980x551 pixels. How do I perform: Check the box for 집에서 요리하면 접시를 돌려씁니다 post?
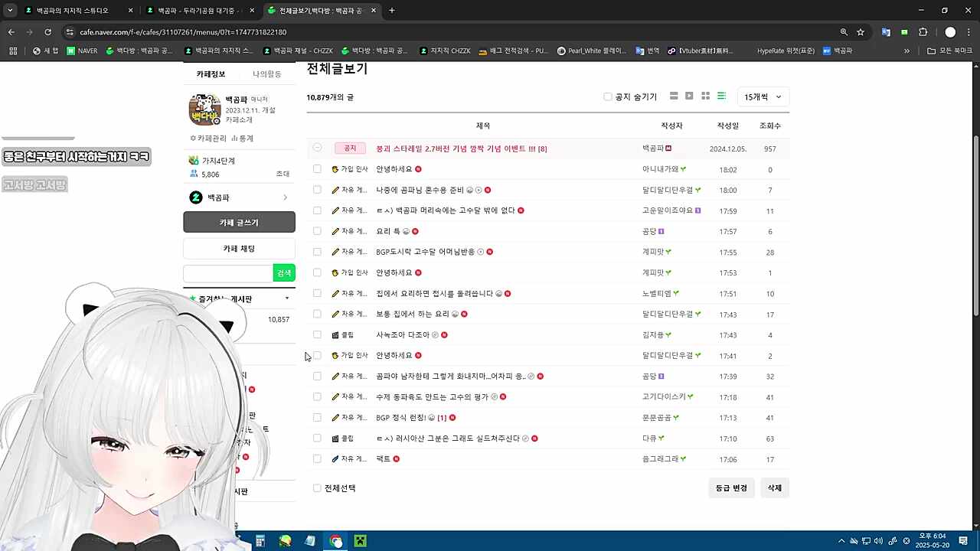tap(317, 293)
